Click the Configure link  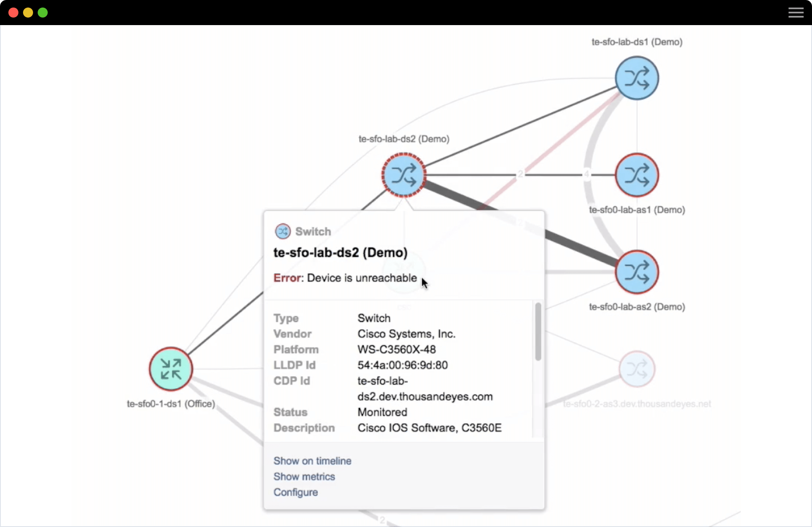(296, 492)
